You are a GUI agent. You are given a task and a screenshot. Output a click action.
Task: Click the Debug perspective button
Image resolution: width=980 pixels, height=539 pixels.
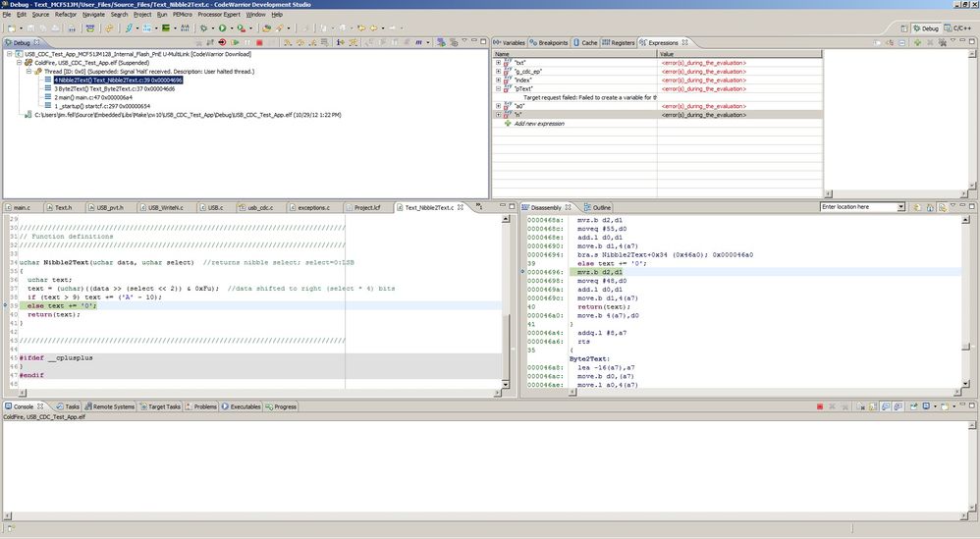point(924,28)
